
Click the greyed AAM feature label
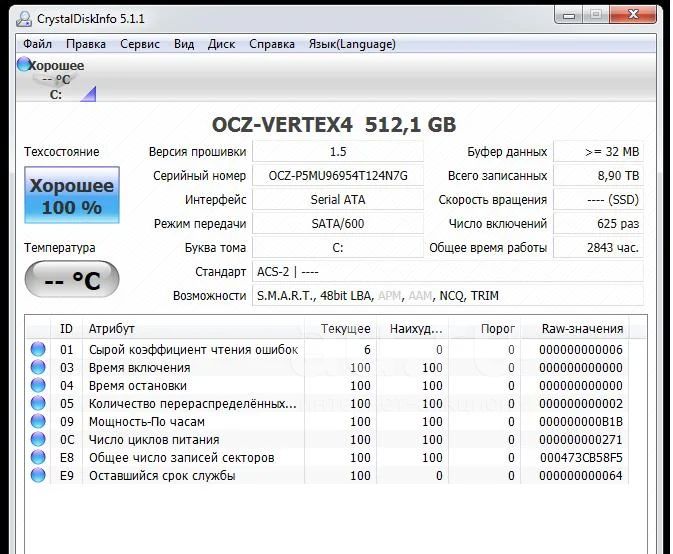coord(420,296)
